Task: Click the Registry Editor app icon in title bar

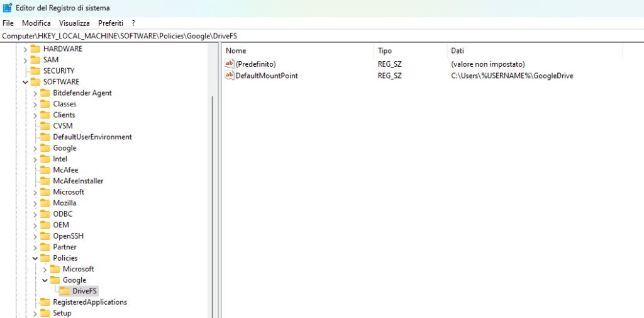Action: pos(8,8)
